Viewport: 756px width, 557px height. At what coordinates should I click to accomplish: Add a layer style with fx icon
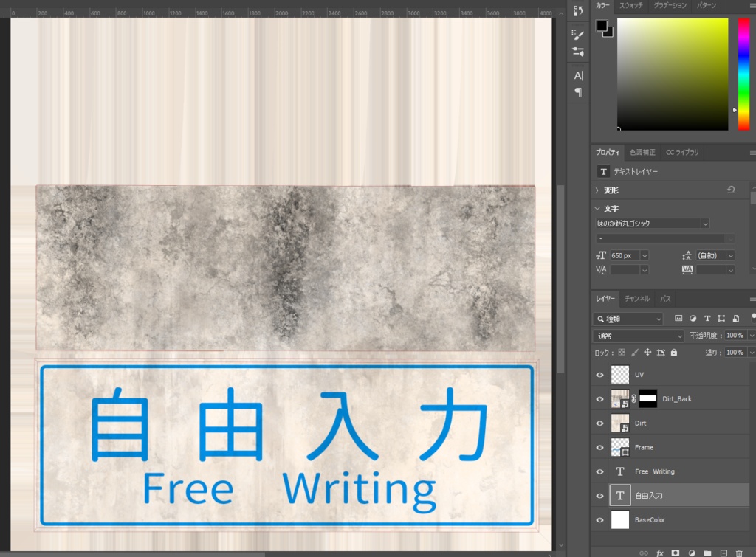659,553
